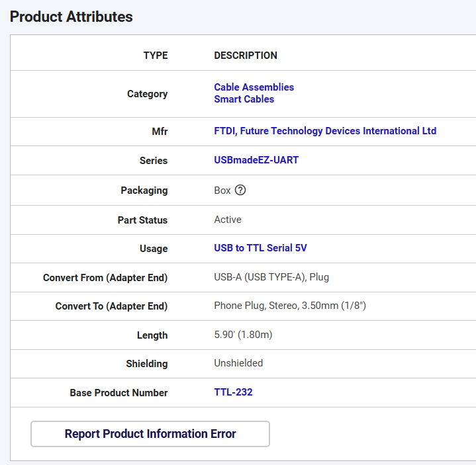Select the Phone Plug, Stereo, 3.50mm value
The width and height of the screenshot is (476, 465).
(x=290, y=306)
